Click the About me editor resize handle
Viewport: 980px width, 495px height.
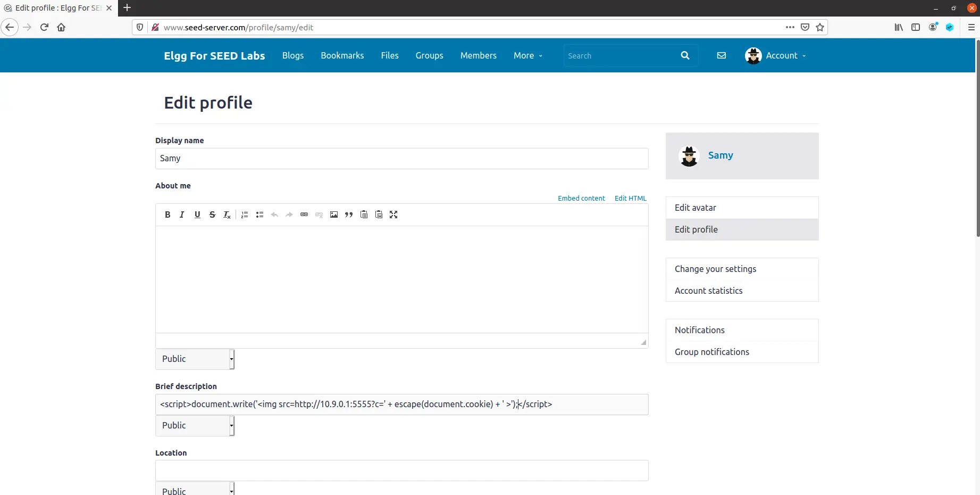tap(643, 342)
